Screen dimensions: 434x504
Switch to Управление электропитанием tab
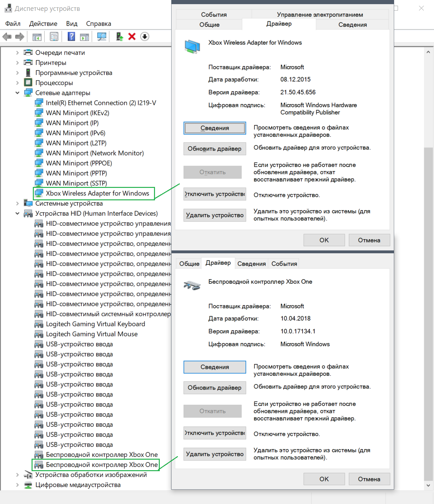pos(320,14)
